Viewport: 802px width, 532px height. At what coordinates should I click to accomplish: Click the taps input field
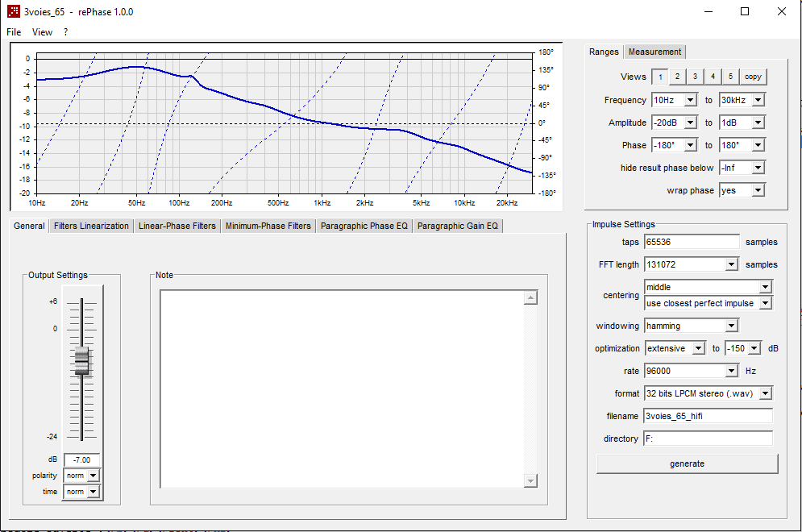[692, 242]
